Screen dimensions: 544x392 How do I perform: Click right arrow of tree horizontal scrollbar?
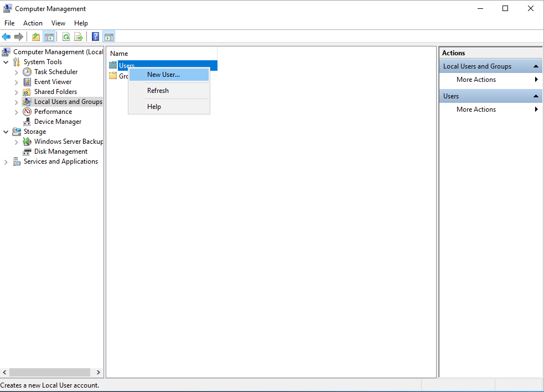click(99, 372)
